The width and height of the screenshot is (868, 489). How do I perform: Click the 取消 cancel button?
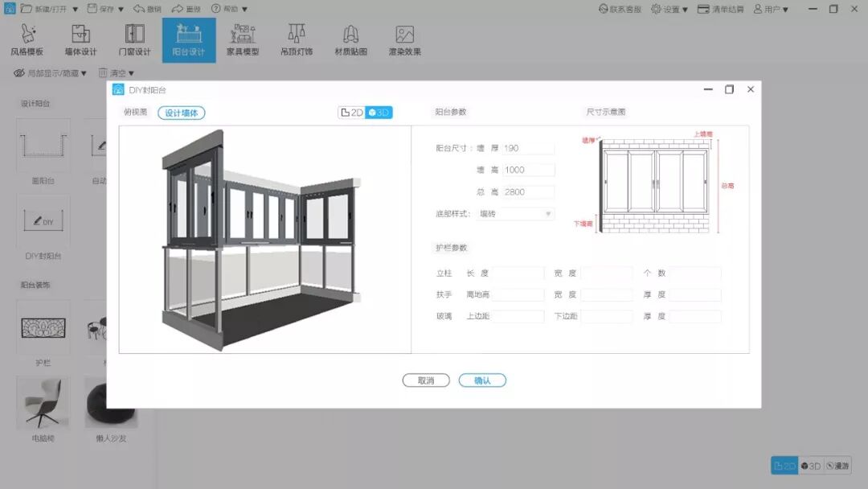point(426,380)
